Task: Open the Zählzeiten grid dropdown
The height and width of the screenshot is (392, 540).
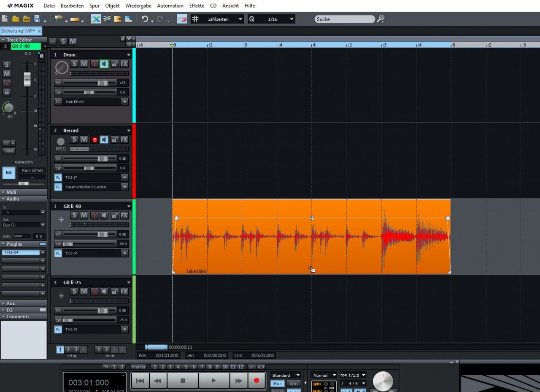Action: tap(240, 19)
